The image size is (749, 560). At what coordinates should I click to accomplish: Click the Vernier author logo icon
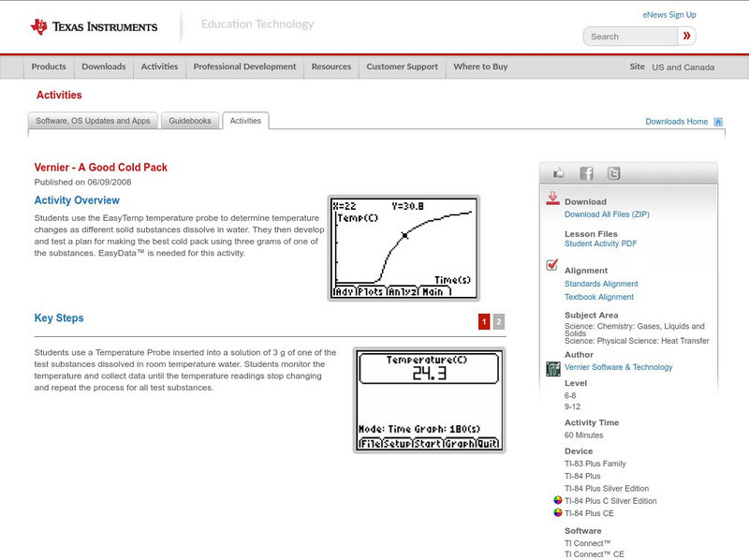coord(552,369)
